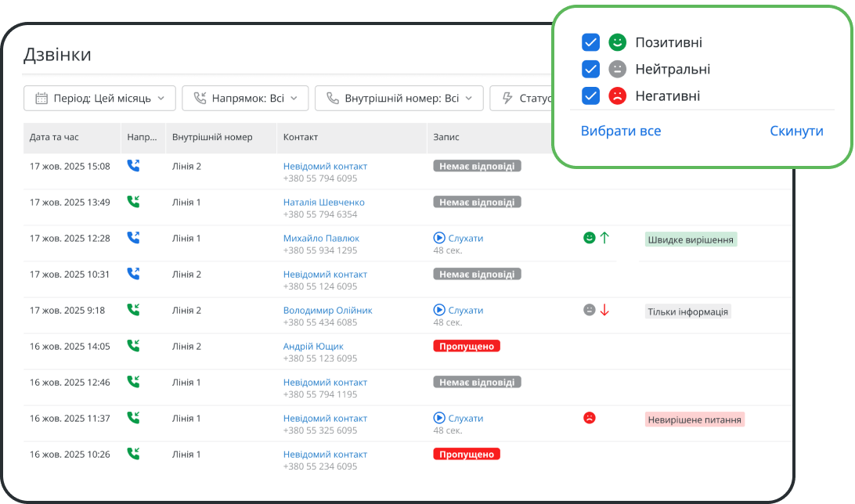The height and width of the screenshot is (504, 855).
Task: Click the outgoing call icon at 17 жов. 15:08
Action: 134,166
